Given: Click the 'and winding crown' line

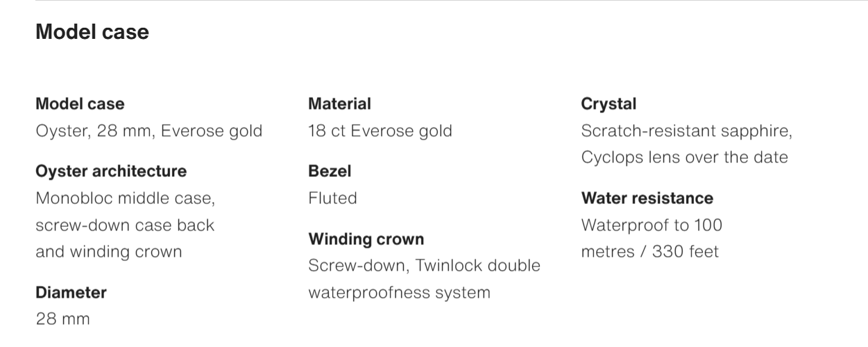Looking at the screenshot, I should pos(109,251).
